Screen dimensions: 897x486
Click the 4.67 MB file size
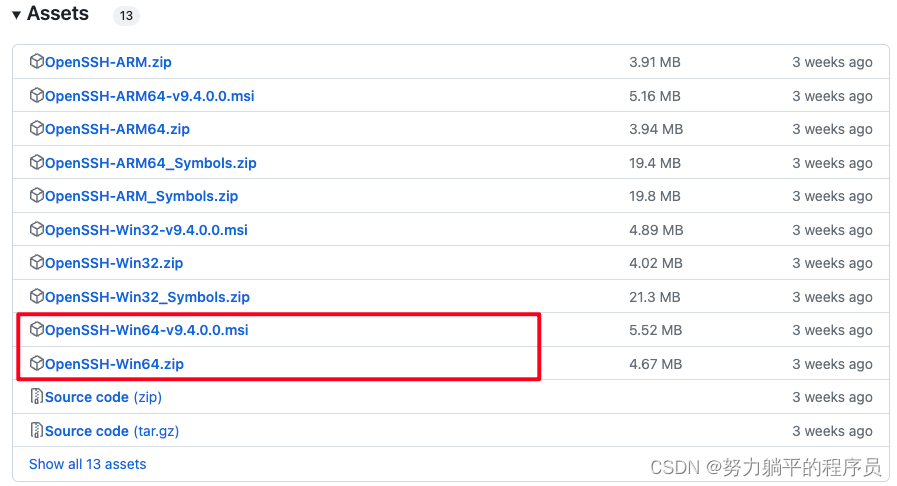coord(656,364)
